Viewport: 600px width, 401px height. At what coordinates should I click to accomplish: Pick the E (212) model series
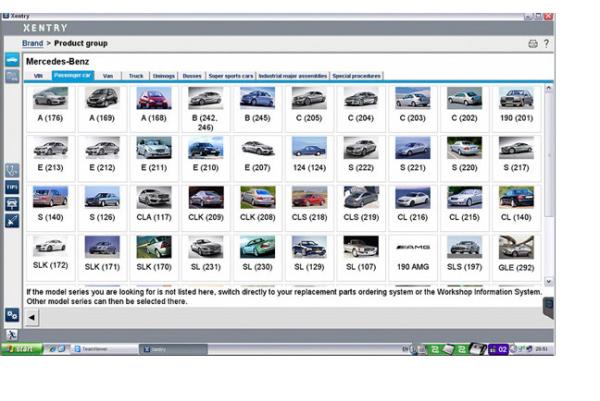click(x=102, y=158)
